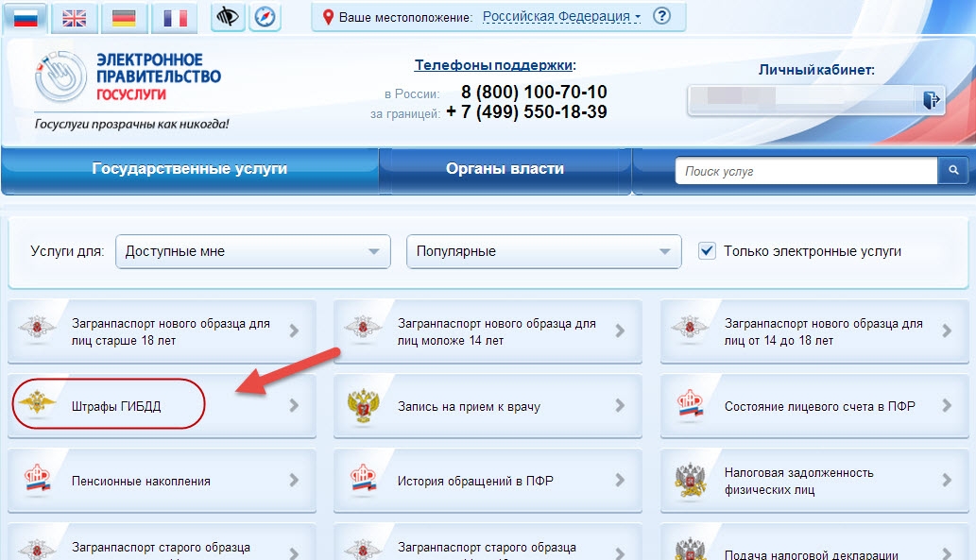Click emblem beside Загранпаспорт для лиц моложе 14 лет
The height and width of the screenshot is (560, 976).
tap(363, 327)
